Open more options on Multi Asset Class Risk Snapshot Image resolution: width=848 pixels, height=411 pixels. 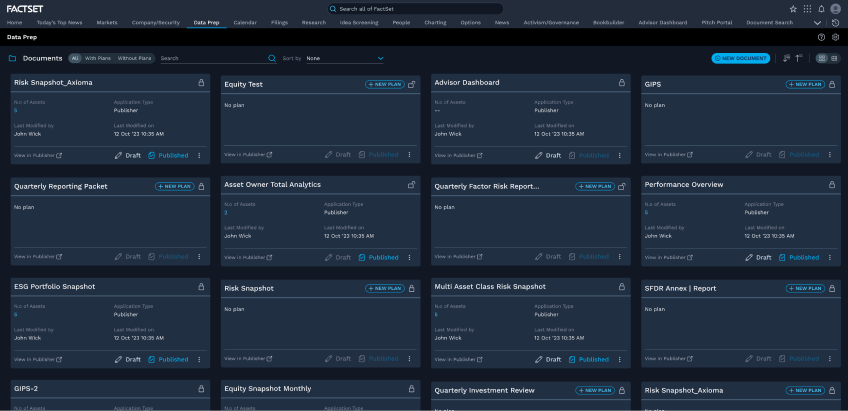point(620,360)
